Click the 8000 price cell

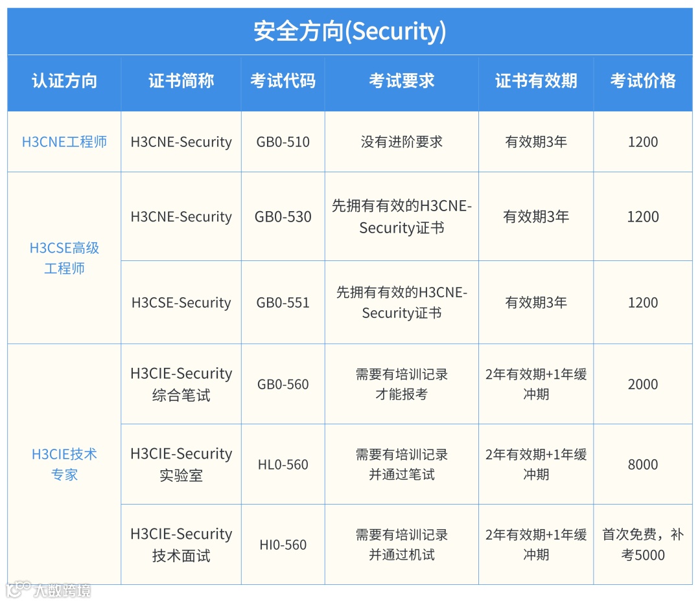(642, 464)
